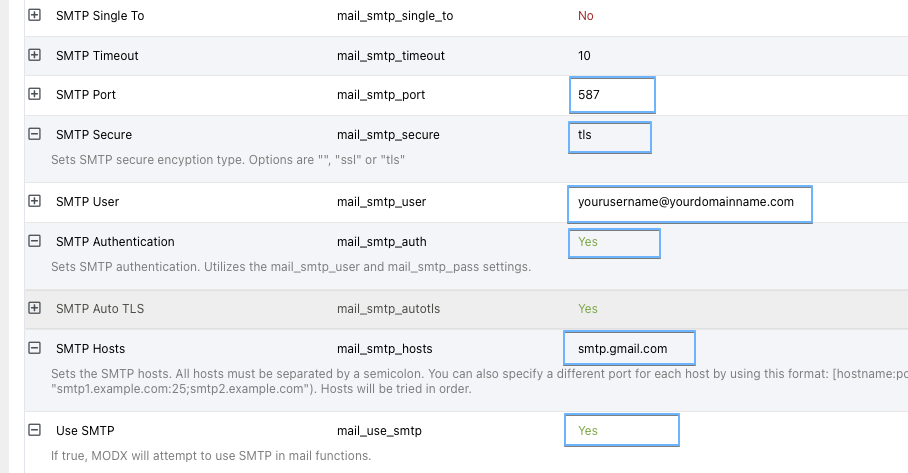Viewport: 908px width, 473px height.
Task: Expand the SMTP Auto TLS row
Action: pos(35,308)
